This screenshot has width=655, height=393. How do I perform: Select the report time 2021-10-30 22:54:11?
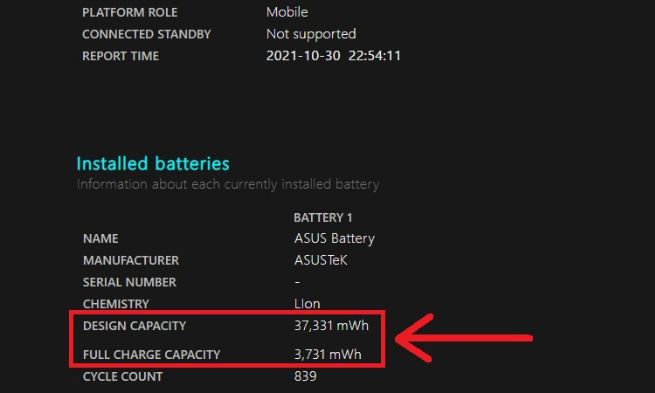pos(333,56)
